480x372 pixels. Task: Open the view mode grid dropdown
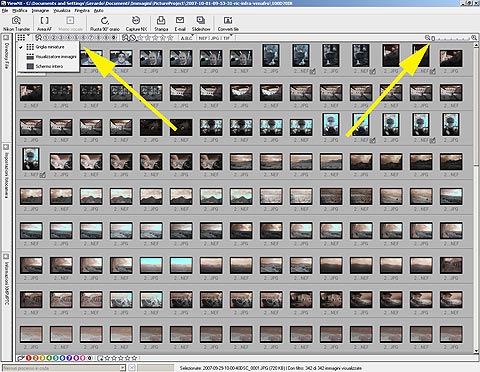23,38
